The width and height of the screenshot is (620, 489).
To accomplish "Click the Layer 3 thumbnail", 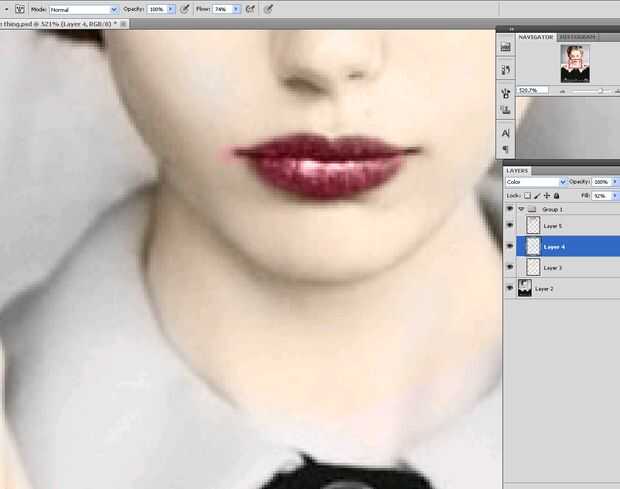I will 533,267.
